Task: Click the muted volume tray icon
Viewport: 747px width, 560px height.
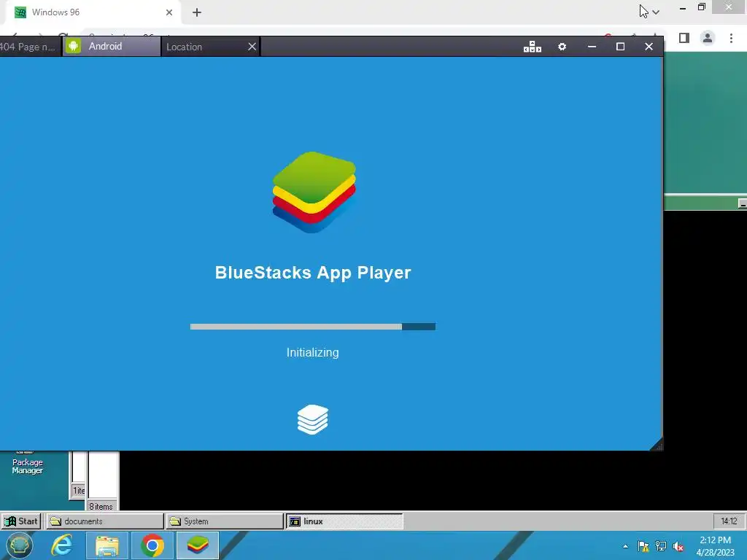Action: pos(678,546)
